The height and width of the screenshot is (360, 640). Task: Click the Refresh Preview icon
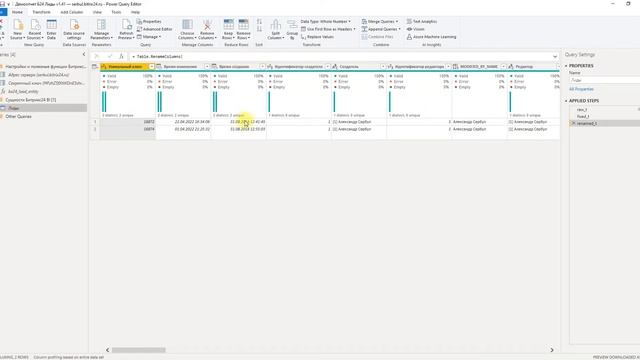(x=126, y=29)
